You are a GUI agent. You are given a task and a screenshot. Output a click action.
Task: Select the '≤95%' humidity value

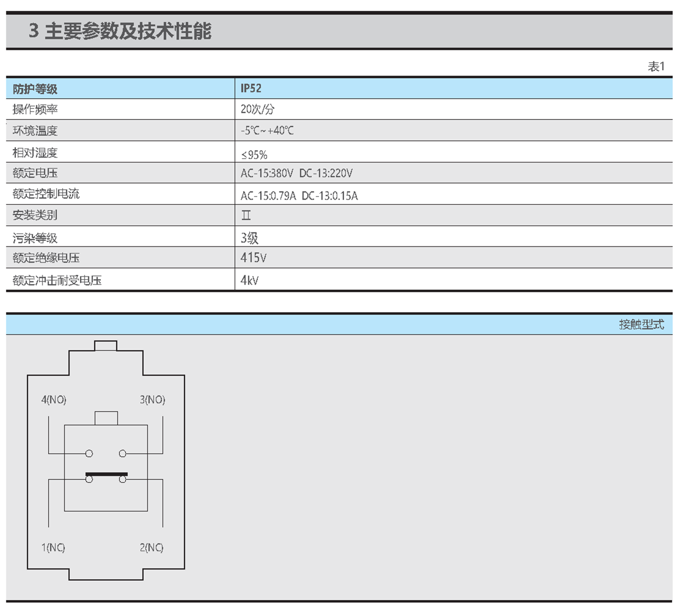254,155
